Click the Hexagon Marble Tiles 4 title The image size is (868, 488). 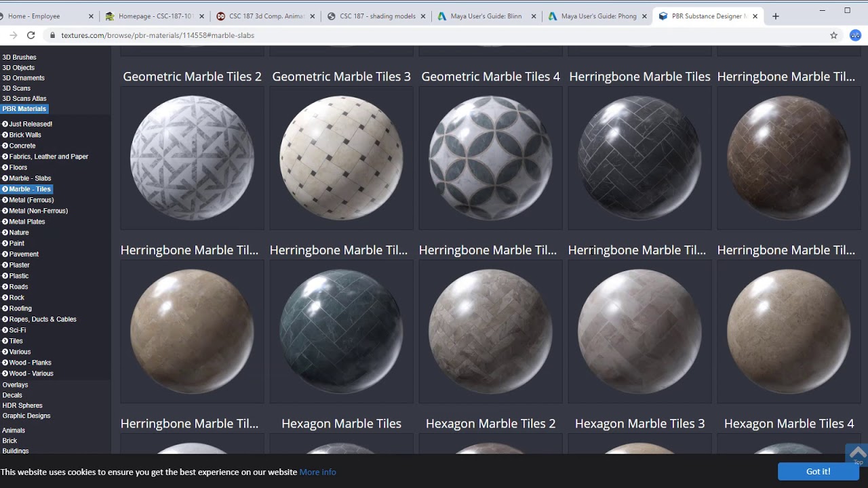coord(789,424)
